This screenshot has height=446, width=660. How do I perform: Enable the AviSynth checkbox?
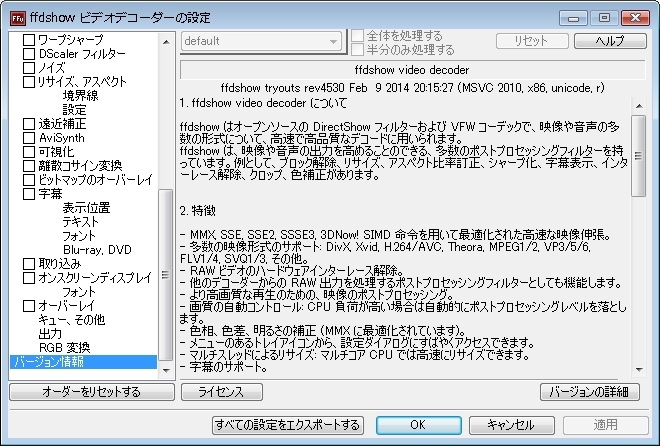29,138
